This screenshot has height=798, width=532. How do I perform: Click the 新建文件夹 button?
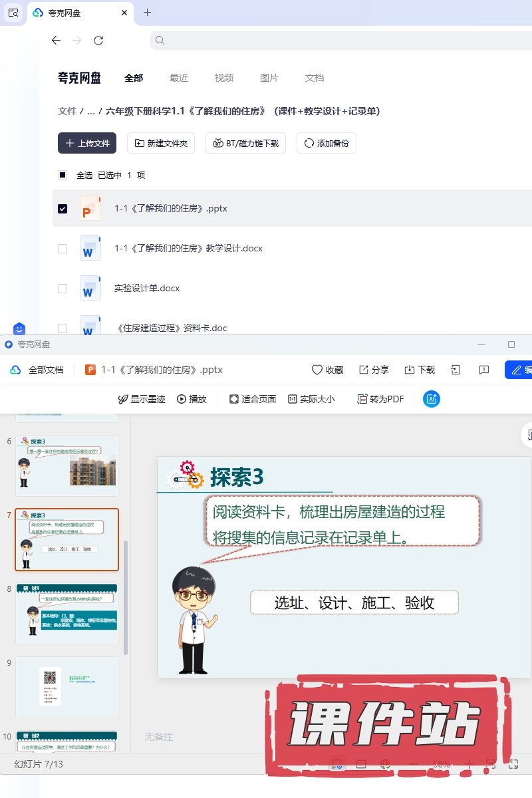(x=161, y=143)
